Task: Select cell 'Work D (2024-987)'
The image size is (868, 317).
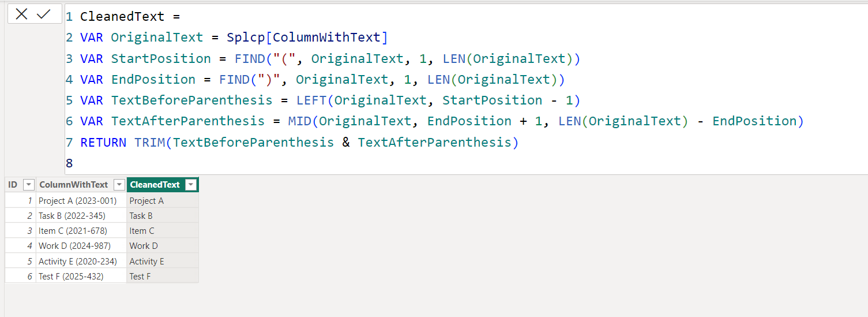Action: click(x=81, y=245)
